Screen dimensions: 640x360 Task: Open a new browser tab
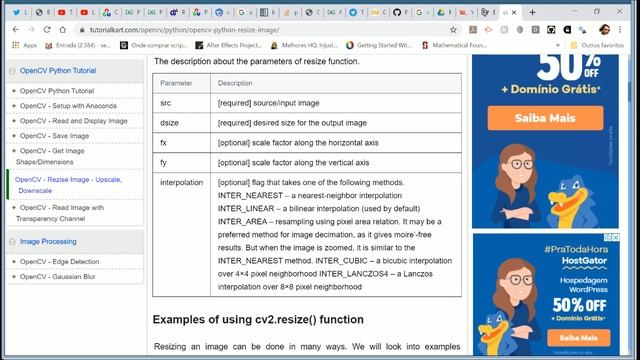[x=532, y=13]
